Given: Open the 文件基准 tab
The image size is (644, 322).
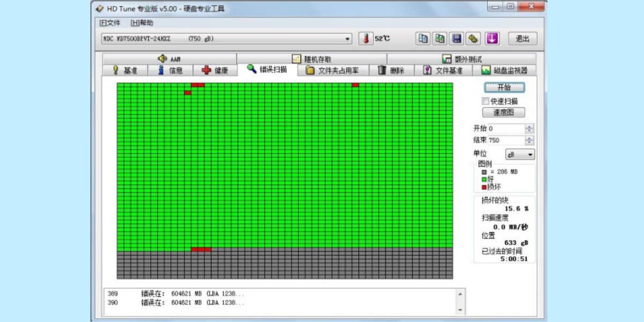Looking at the screenshot, I should pos(443,70).
